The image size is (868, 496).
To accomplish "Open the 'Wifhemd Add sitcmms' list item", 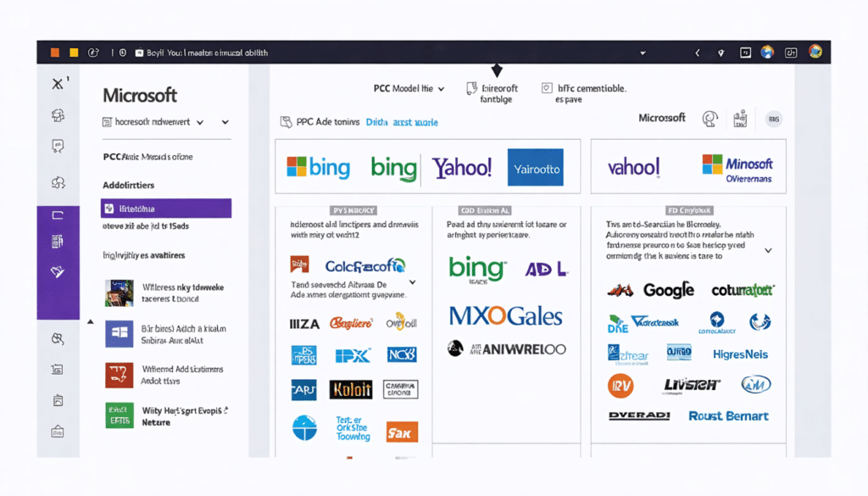I will click(164, 375).
